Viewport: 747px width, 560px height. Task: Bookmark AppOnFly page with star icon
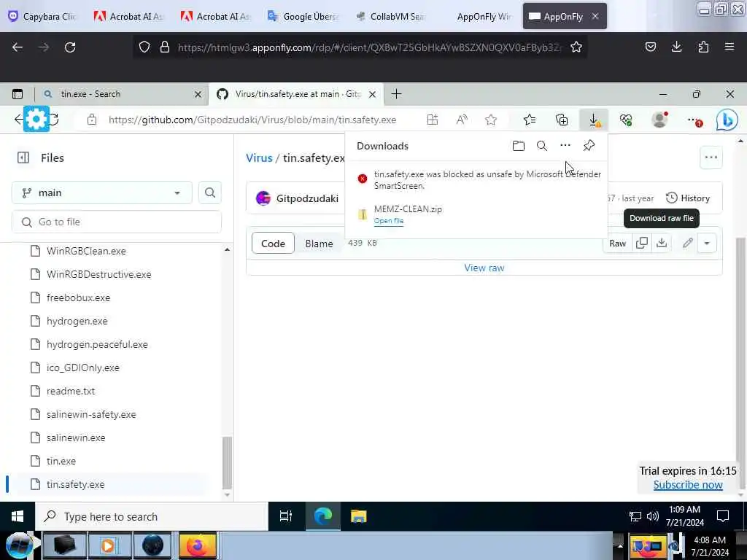(x=576, y=47)
